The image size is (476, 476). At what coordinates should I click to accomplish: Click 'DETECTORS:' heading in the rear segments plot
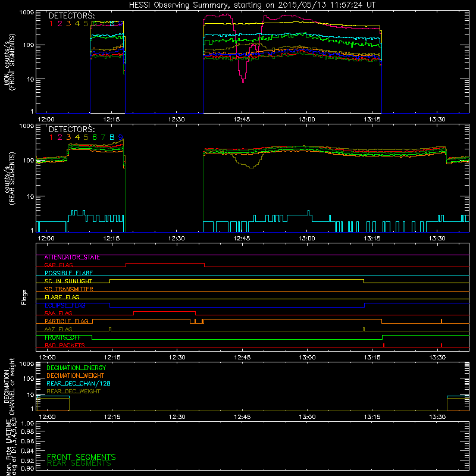[x=71, y=129]
